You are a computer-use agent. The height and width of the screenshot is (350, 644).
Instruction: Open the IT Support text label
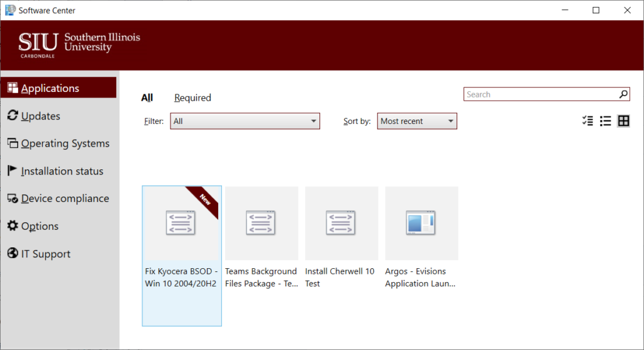tap(45, 254)
